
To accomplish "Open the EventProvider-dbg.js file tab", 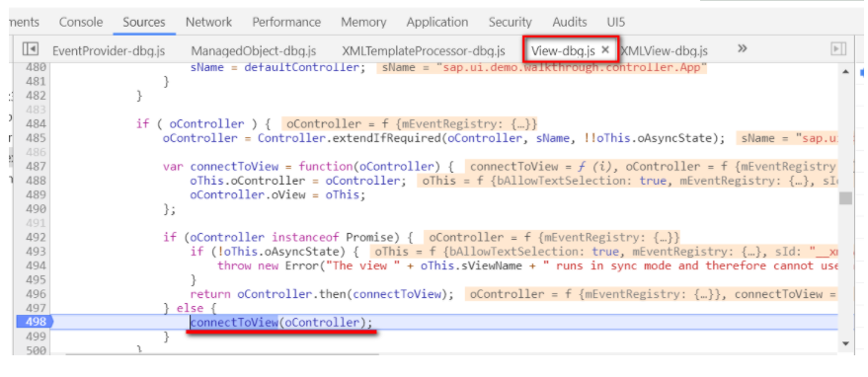I will [109, 51].
